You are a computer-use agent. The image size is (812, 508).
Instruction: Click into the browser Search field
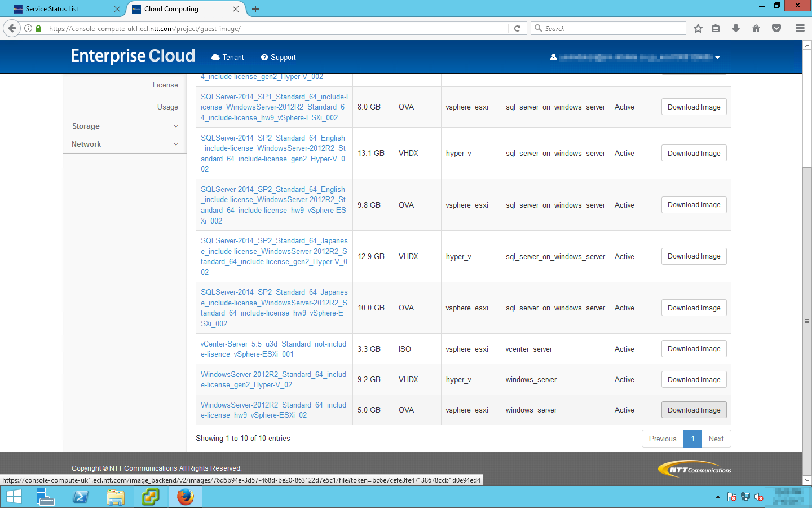click(608, 28)
